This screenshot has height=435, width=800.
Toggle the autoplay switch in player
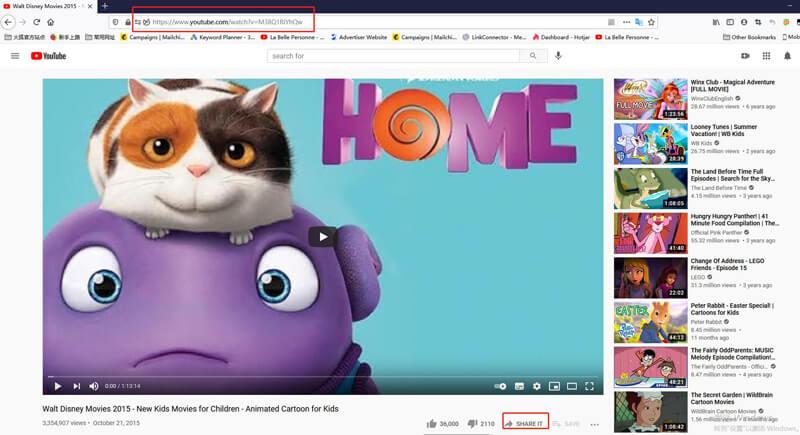coord(500,386)
